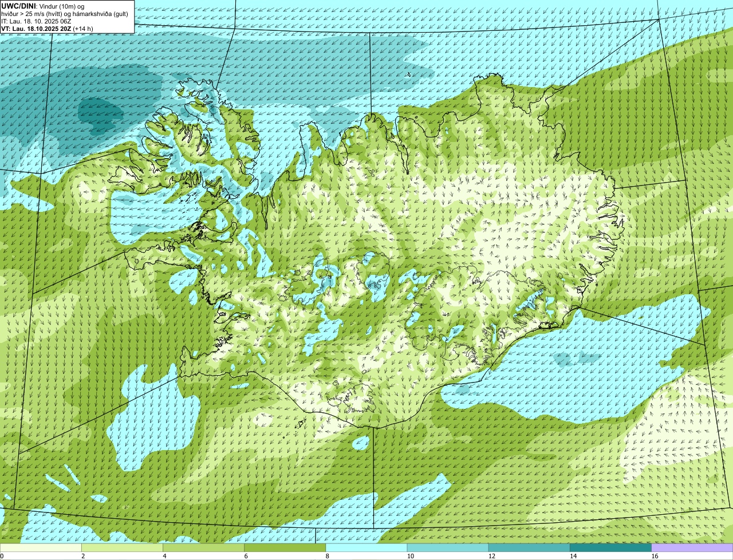Click the 10–12 m/s turquoise legend swatch
The height and width of the screenshot is (560, 733).
coord(448,547)
